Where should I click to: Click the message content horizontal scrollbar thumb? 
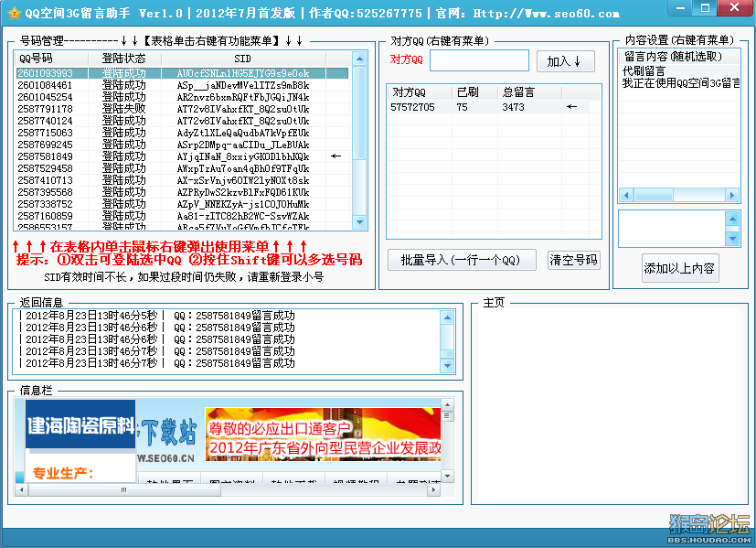(x=654, y=196)
